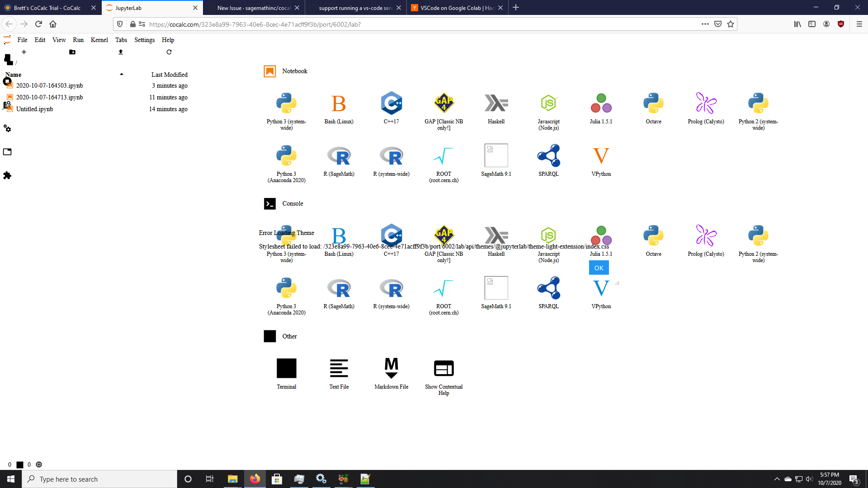Screen dimensions: 868x488
Task: Dismiss error dialog with OK button
Action: [599, 268]
